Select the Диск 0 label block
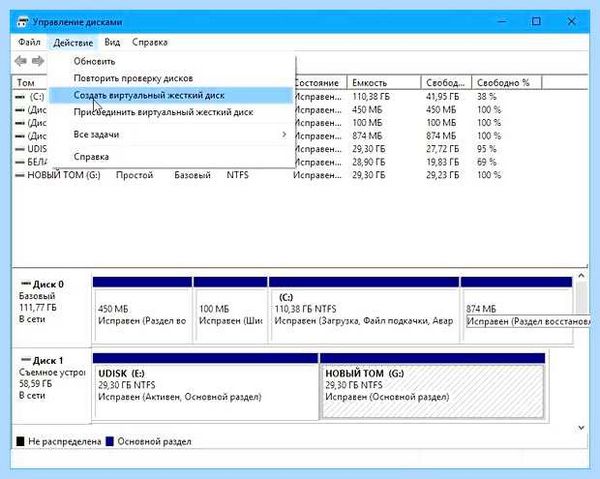 (x=52, y=308)
